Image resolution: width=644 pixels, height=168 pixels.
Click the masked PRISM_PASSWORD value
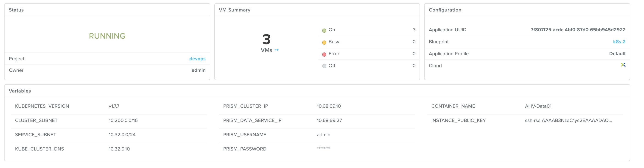(x=324, y=148)
